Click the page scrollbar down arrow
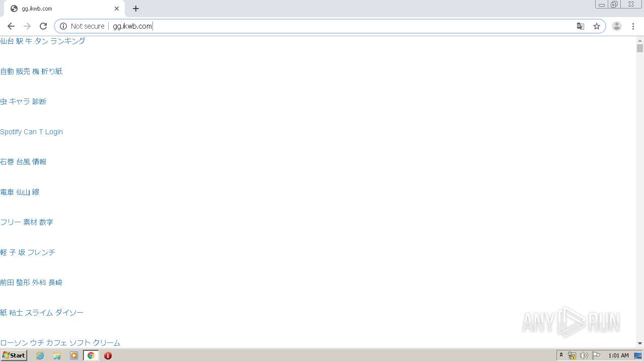This screenshot has height=362, width=644. (x=640, y=343)
